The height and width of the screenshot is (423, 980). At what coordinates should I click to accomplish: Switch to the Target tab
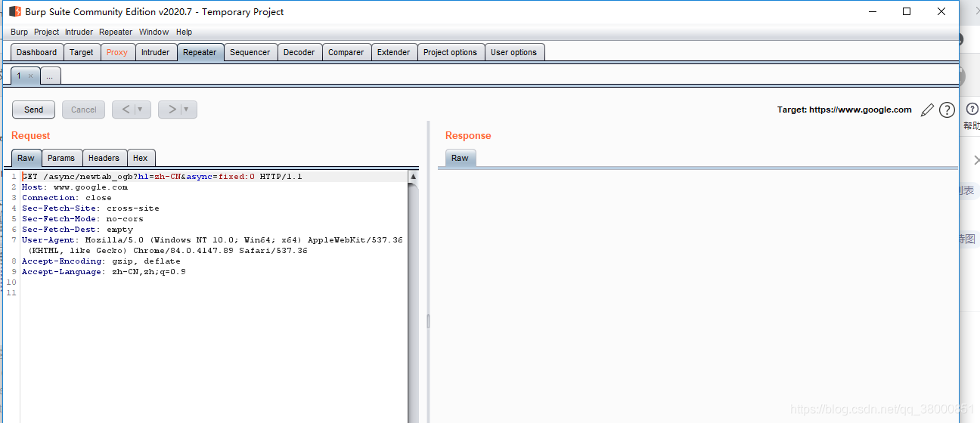[x=82, y=52]
